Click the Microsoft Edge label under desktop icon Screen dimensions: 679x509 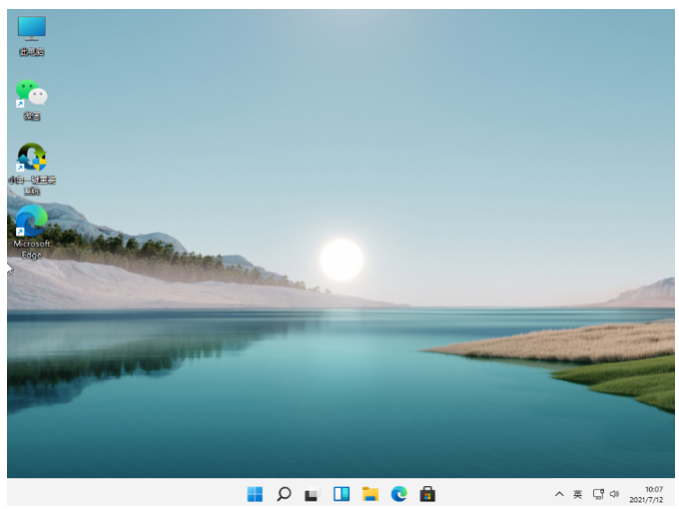(31, 248)
